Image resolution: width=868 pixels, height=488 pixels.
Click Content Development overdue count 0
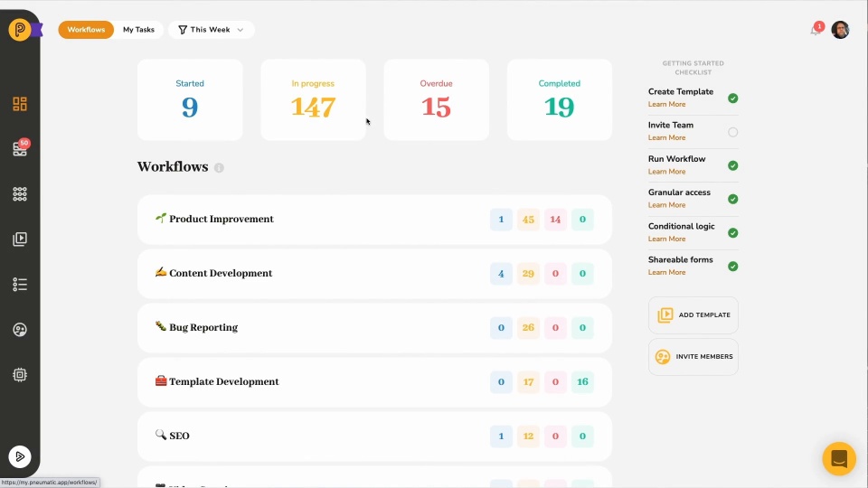click(555, 274)
